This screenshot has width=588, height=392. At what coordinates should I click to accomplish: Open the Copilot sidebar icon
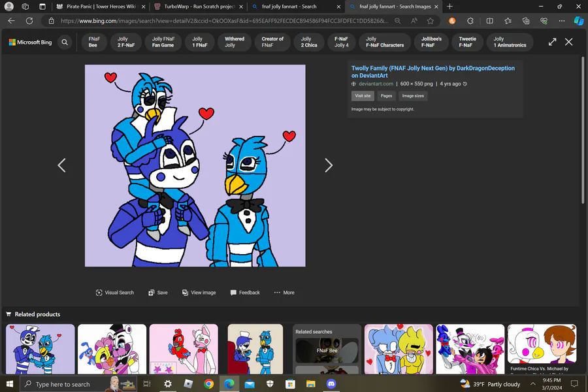[x=579, y=21]
